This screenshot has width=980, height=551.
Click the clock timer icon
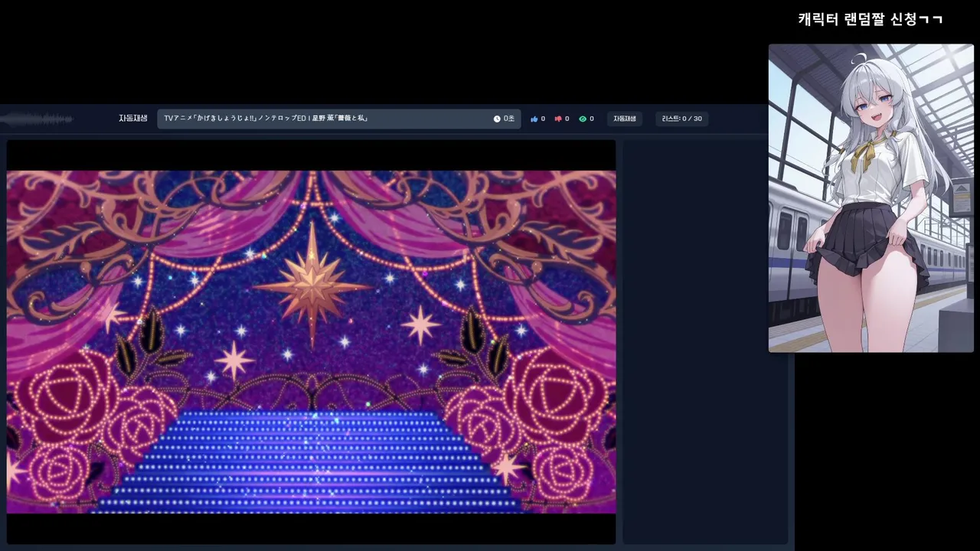[x=497, y=119]
